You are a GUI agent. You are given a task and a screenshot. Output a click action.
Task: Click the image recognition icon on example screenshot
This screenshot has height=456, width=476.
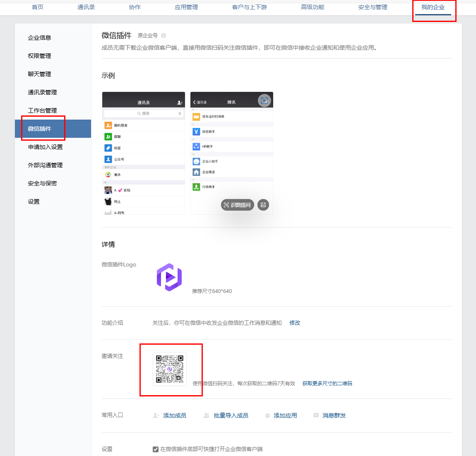coord(264,101)
